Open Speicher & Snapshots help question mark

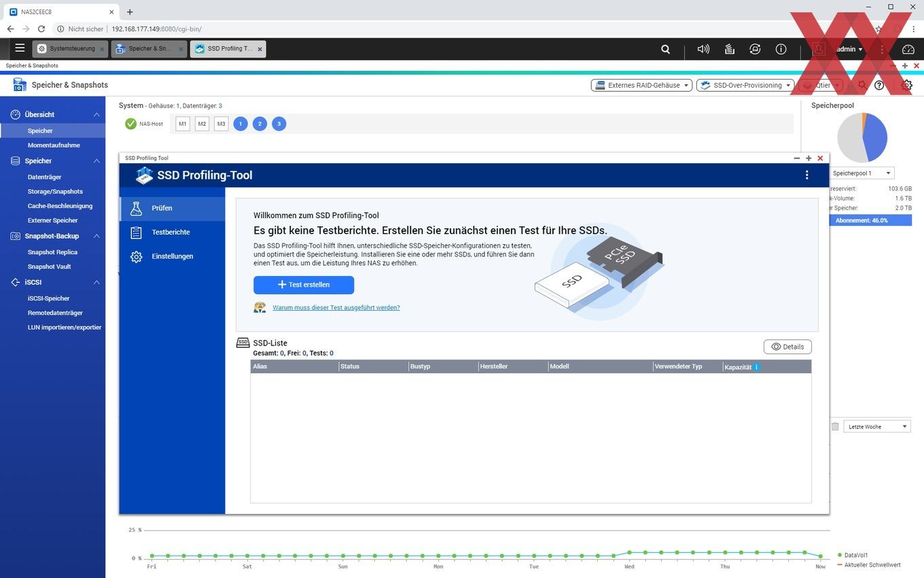[879, 85]
